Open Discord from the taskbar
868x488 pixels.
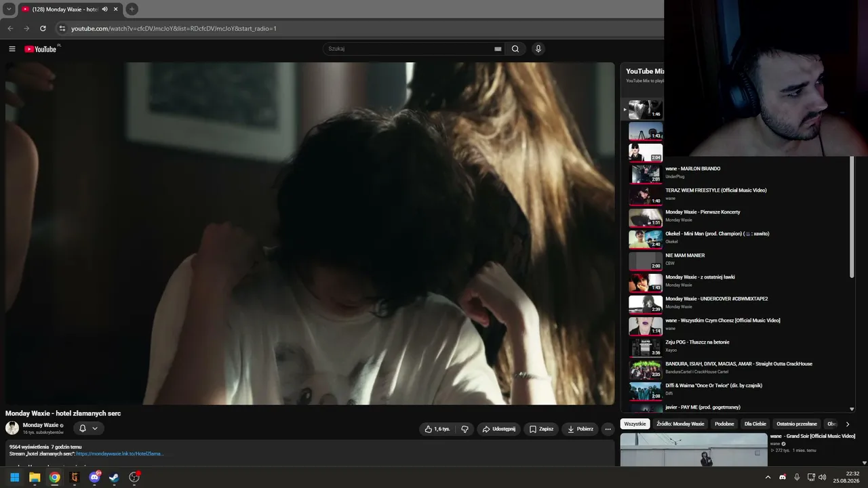tap(94, 477)
